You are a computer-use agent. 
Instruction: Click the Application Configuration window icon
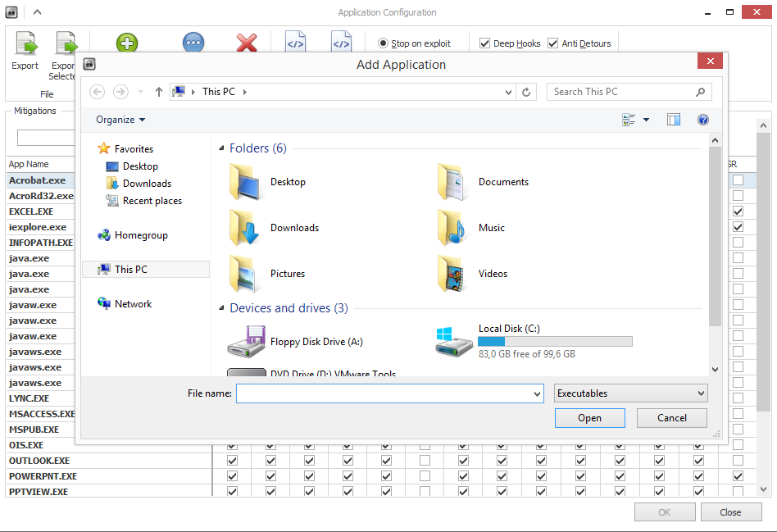tap(11, 12)
